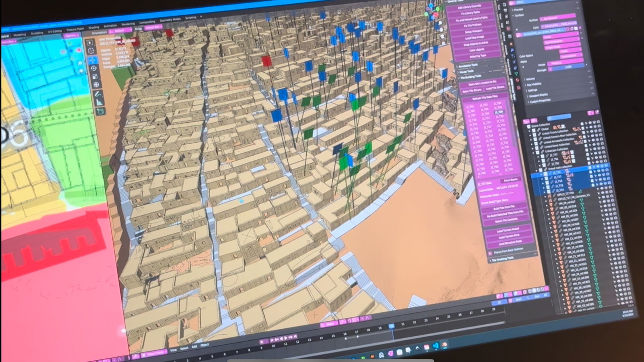This screenshot has width=644, height=362.
Task: Open the viewport Select menu
Action: pyautogui.click(x=184, y=348)
